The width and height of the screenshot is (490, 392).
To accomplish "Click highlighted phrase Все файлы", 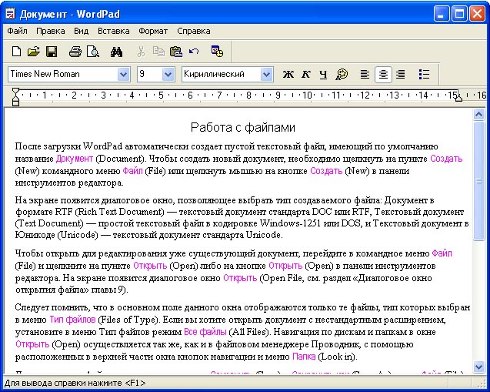I will pyautogui.click(x=205, y=332).
